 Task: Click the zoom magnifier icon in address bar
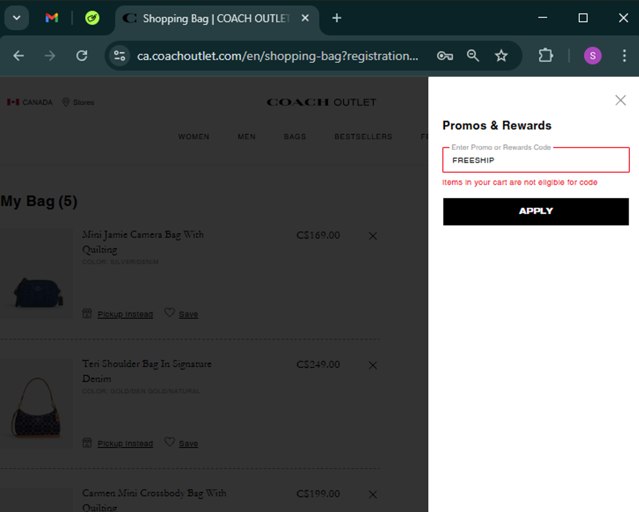pyautogui.click(x=473, y=56)
